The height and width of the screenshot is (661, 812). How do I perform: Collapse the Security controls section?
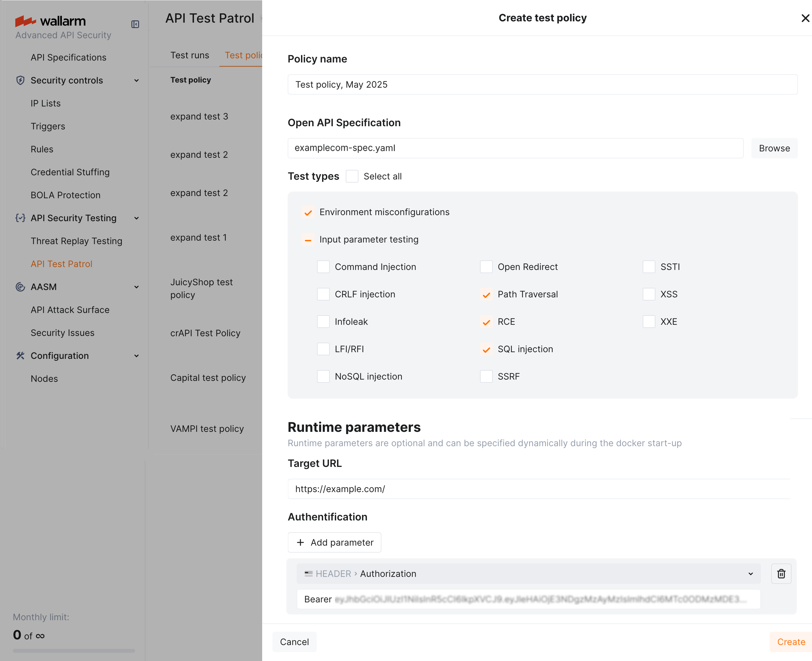(x=137, y=80)
